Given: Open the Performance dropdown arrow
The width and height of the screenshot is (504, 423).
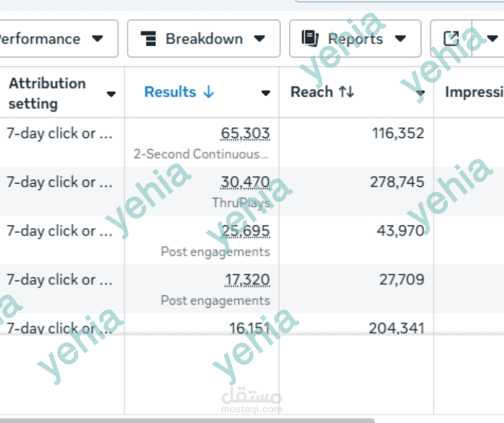Looking at the screenshot, I should point(97,39).
